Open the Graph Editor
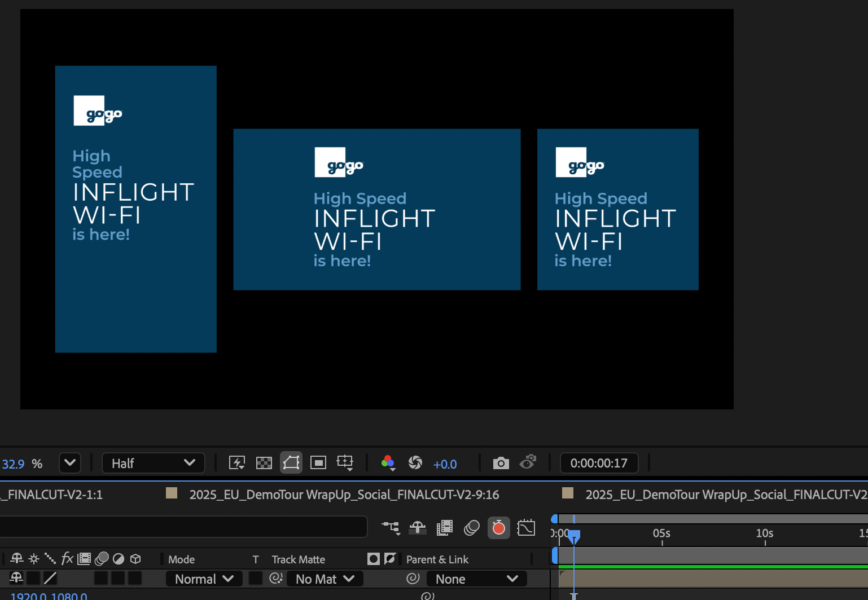Screen dimensions: 868x600 (x=526, y=528)
